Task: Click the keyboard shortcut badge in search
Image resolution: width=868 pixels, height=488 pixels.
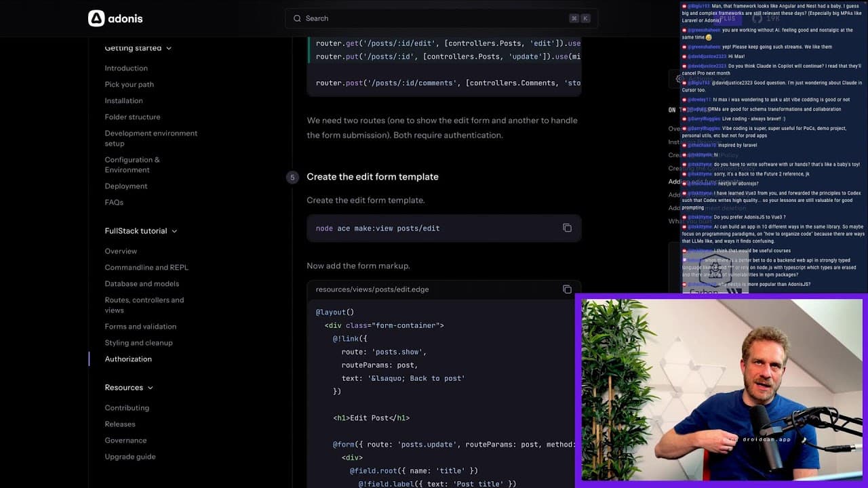Action: click(x=580, y=18)
